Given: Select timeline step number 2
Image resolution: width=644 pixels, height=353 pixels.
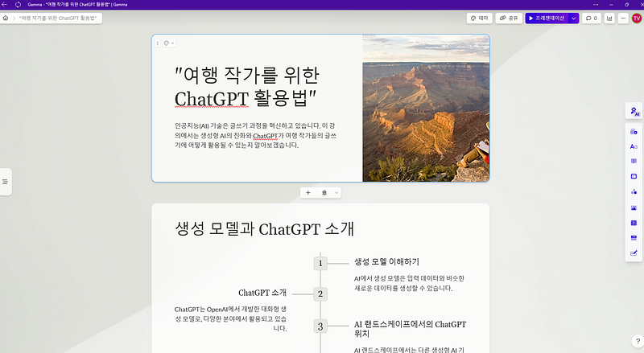Looking at the screenshot, I should point(320,293).
